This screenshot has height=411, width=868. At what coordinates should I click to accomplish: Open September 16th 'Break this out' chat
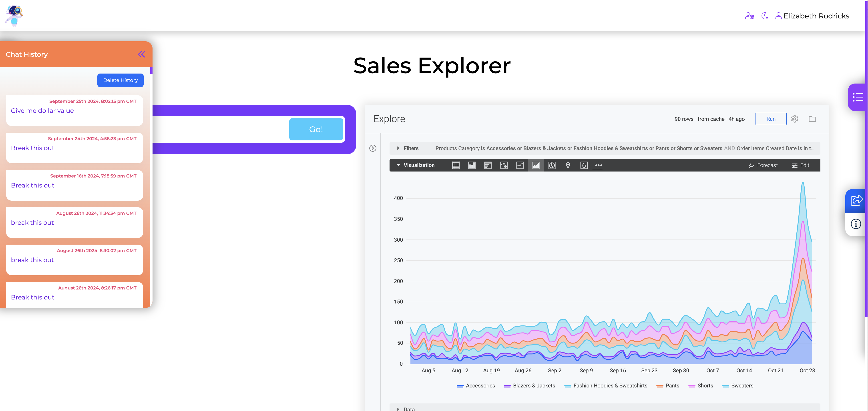(74, 185)
